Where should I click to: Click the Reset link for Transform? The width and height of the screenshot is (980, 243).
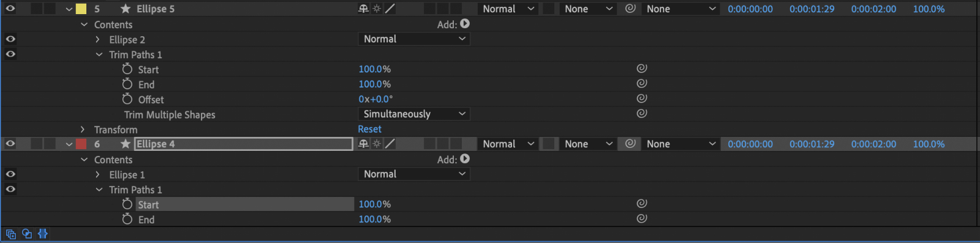point(369,129)
